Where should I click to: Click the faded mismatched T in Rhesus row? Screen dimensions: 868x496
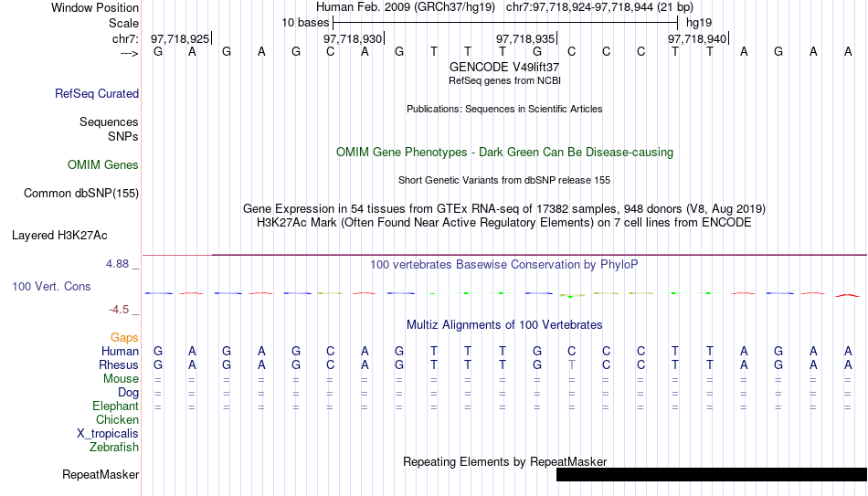[572, 365]
